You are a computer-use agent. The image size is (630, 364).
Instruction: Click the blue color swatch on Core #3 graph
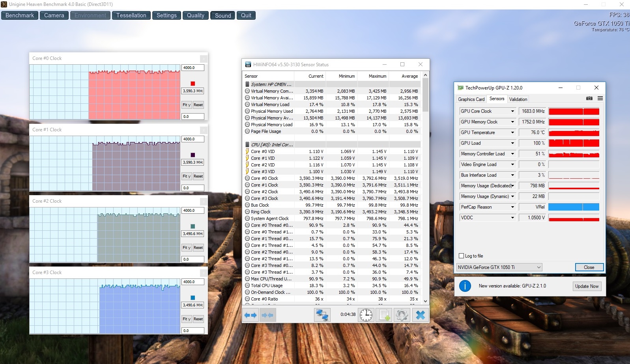click(x=193, y=298)
